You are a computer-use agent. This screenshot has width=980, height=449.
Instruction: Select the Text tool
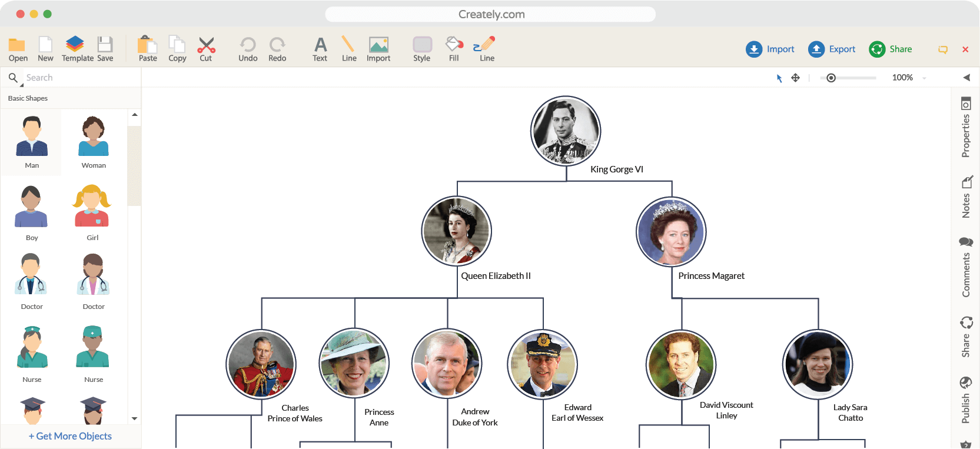click(x=320, y=48)
